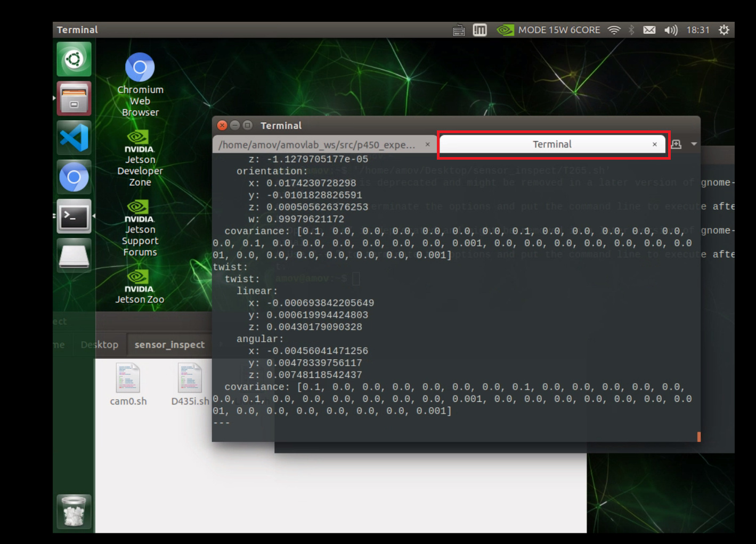This screenshot has width=756, height=544.
Task: Select the Terminal launcher icon
Action: point(74,216)
